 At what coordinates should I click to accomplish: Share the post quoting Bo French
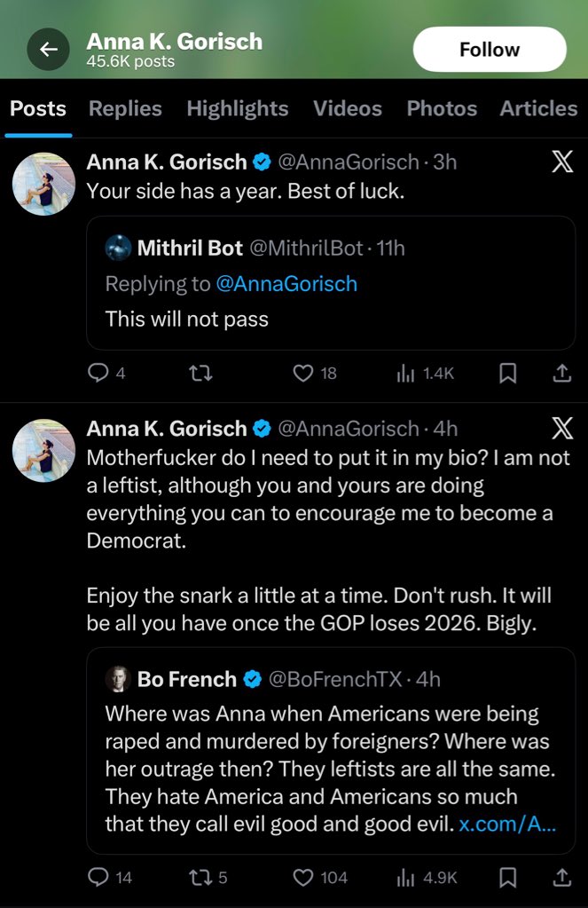click(x=561, y=878)
